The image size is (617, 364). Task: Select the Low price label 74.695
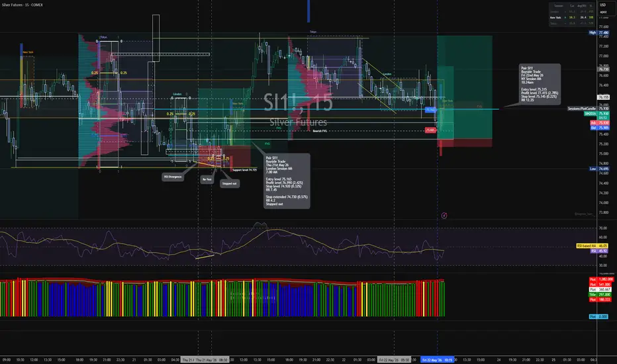[x=599, y=169]
